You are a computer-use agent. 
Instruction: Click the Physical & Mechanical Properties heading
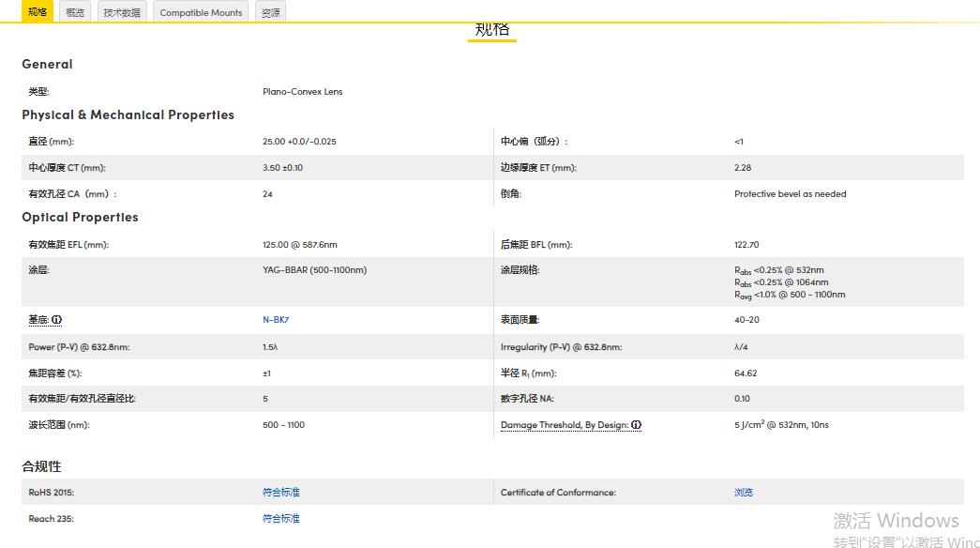(x=128, y=114)
